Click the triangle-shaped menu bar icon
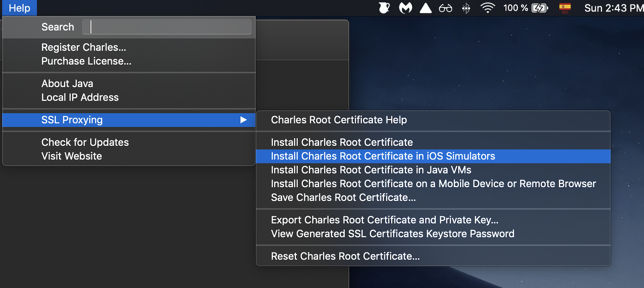Viewport: 644px width, 288px height. point(426,8)
